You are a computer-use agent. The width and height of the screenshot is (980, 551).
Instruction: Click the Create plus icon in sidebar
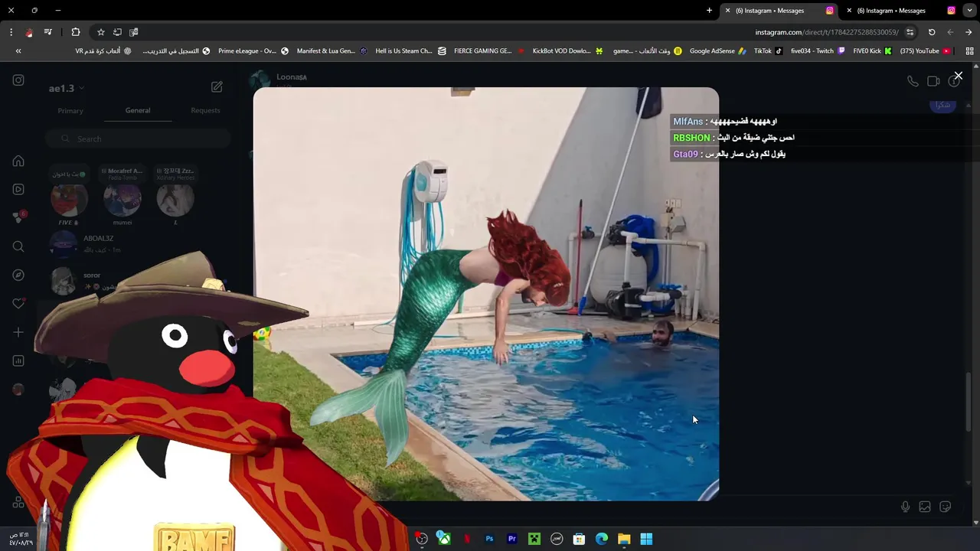point(18,332)
